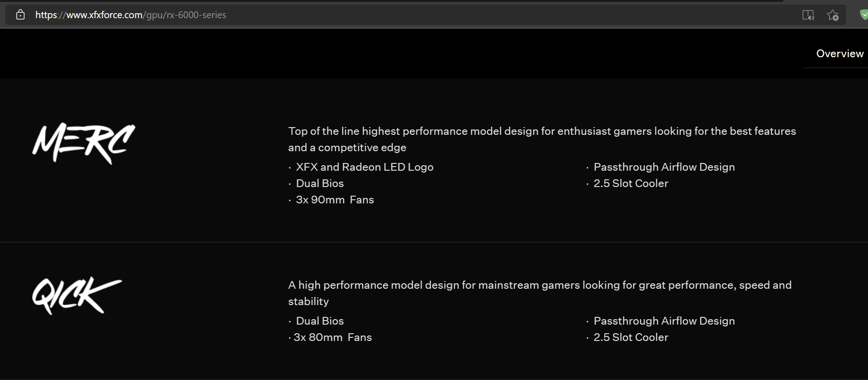Image resolution: width=868 pixels, height=380 pixels.
Task: Click the MERC brand logo
Action: tap(84, 143)
